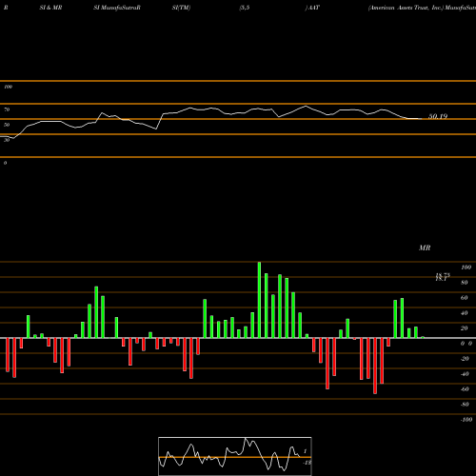
Task: Click the '-100' label on the MR axis
Action: pos(466,420)
